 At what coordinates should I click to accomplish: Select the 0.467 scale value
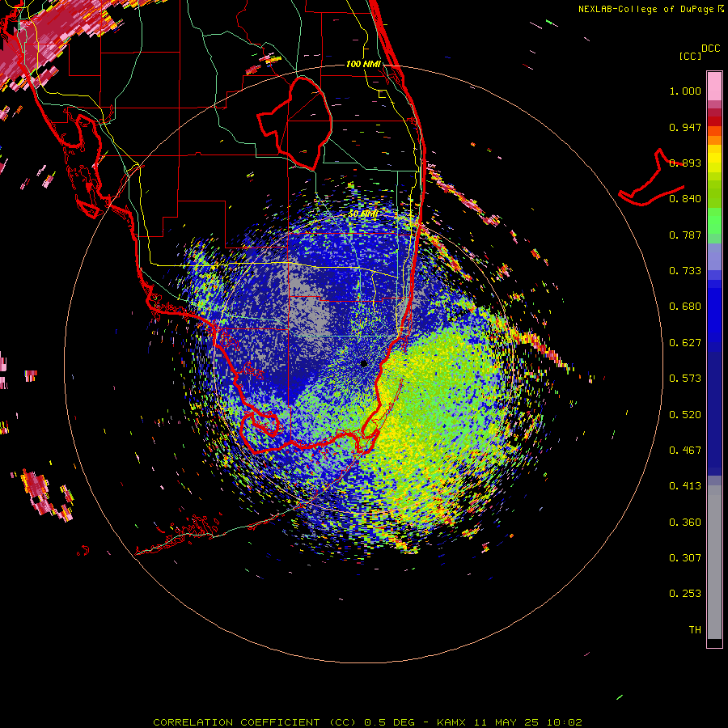[x=685, y=451]
